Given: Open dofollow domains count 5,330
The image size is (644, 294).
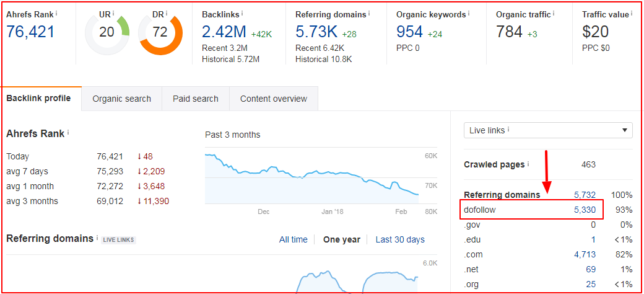Looking at the screenshot, I should [x=585, y=210].
